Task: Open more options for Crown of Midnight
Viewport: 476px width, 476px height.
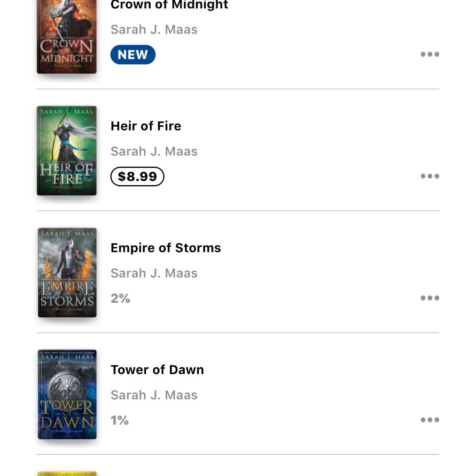Action: tap(430, 55)
